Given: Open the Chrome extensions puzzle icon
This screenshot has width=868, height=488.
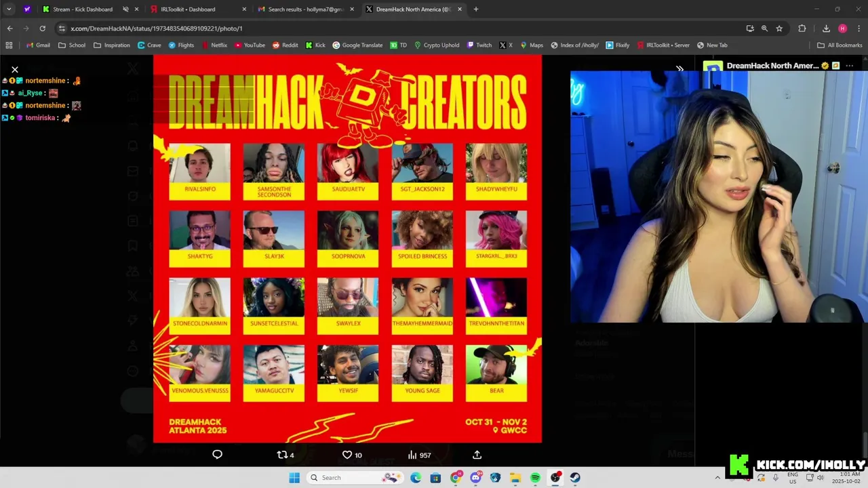Looking at the screenshot, I should [802, 28].
